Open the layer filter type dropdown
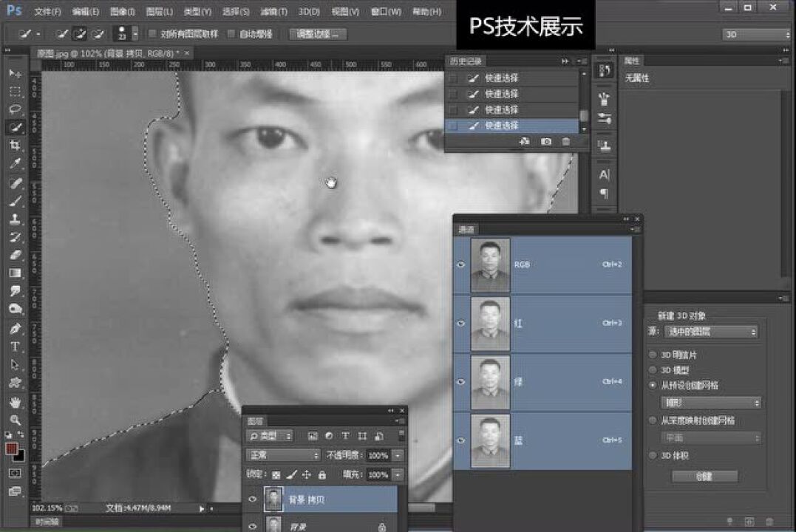Image resolution: width=796 pixels, height=532 pixels. point(270,436)
